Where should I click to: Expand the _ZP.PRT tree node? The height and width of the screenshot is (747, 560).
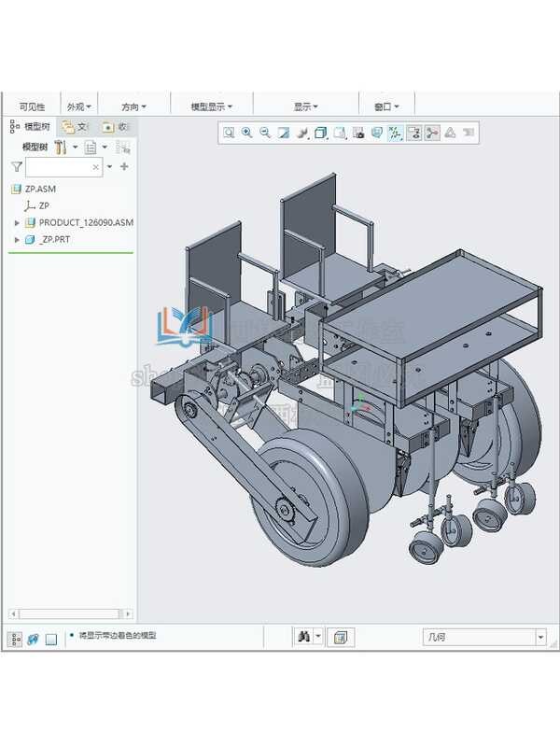point(17,240)
